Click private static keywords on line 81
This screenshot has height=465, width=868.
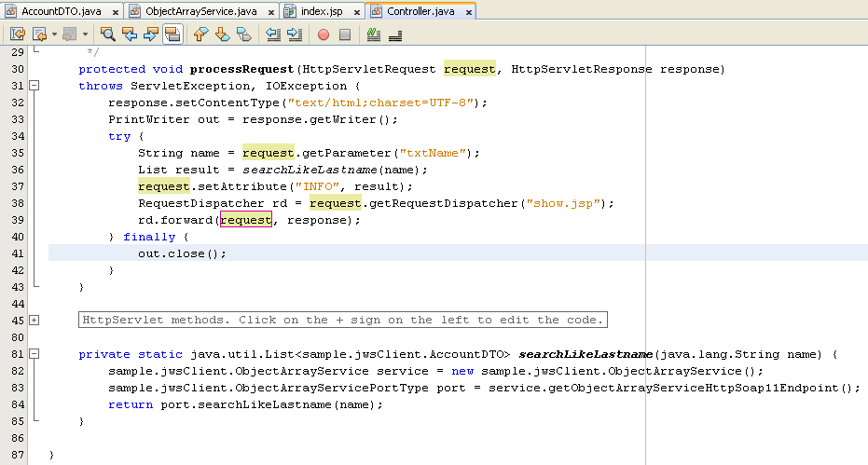tap(131, 354)
